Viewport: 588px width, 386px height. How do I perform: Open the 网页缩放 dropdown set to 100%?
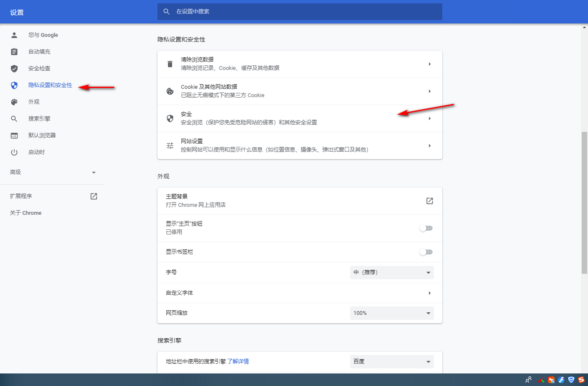(x=392, y=313)
